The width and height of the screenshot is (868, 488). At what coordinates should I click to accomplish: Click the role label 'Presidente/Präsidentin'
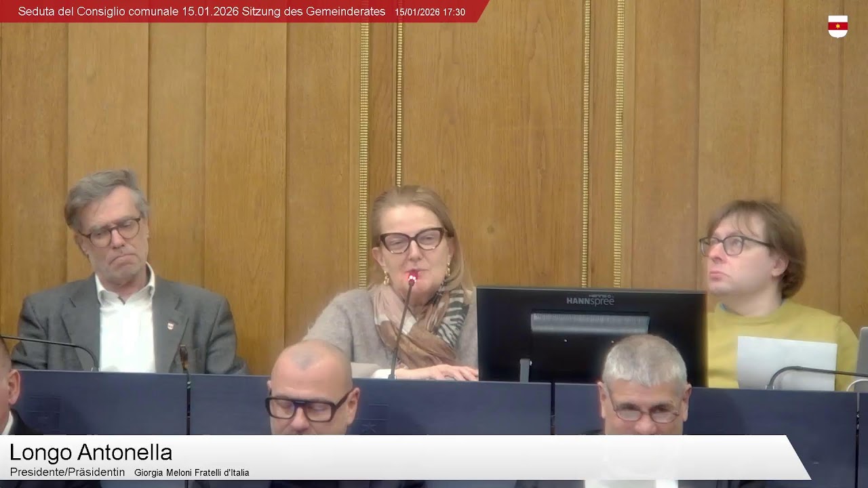[67, 472]
